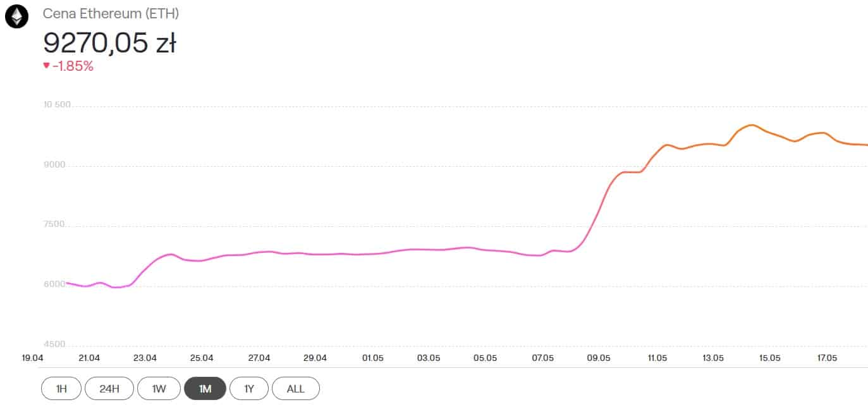Click the 9270,05 zł price value
Viewport: 868px width, 414px height.
(x=109, y=42)
